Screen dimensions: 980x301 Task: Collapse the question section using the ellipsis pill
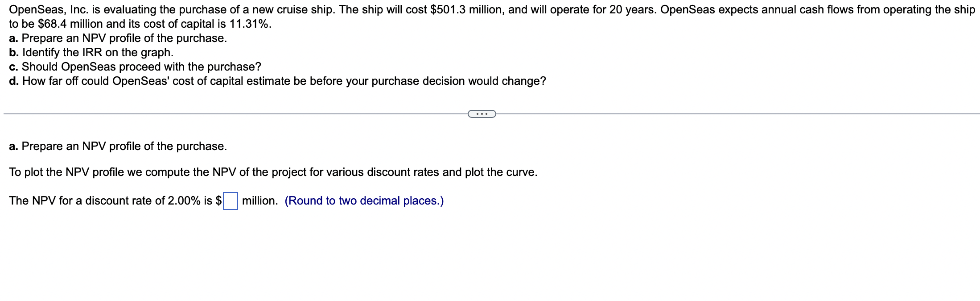(x=482, y=114)
